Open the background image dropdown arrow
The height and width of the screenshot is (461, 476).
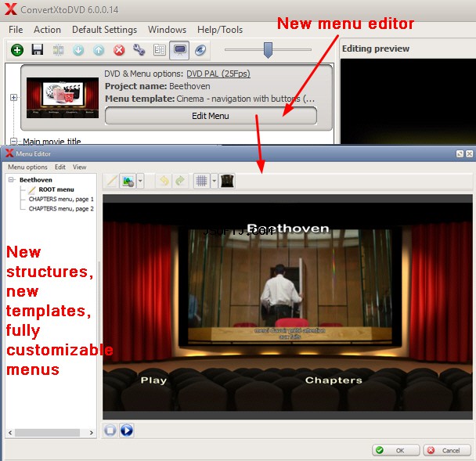[x=140, y=181]
